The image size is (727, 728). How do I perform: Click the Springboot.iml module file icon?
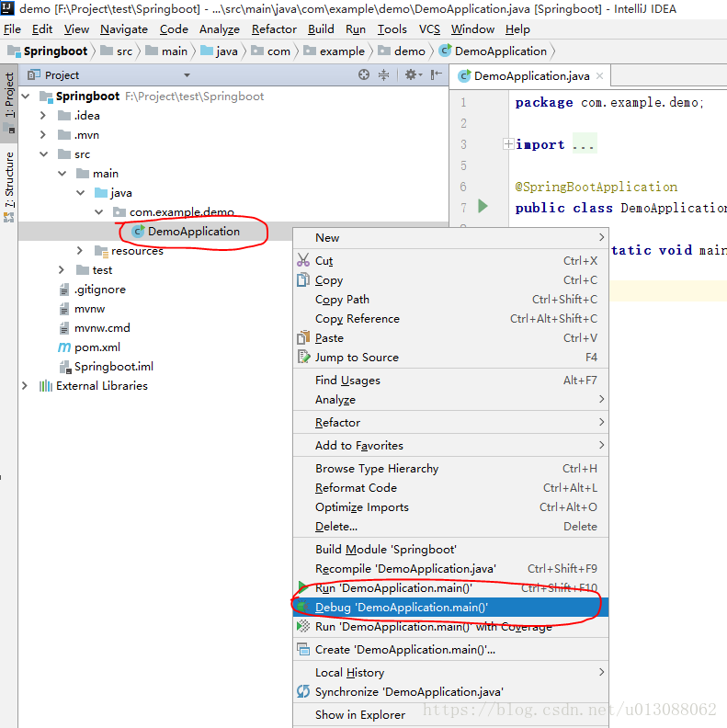pos(64,367)
